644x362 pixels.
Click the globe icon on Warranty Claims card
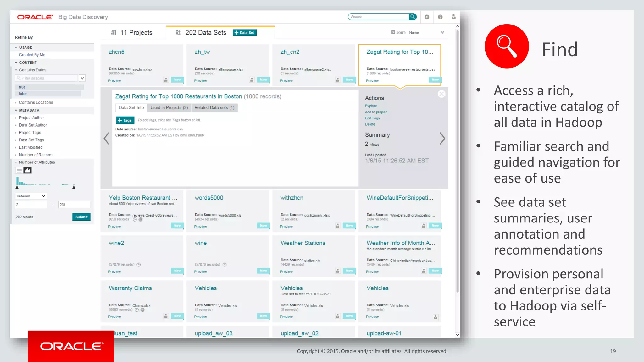tap(142, 310)
